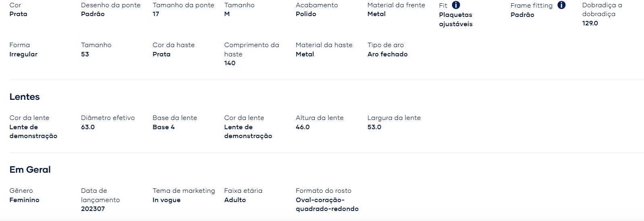
Task: Open the Frame fitting info icon
Action: coord(561,5)
